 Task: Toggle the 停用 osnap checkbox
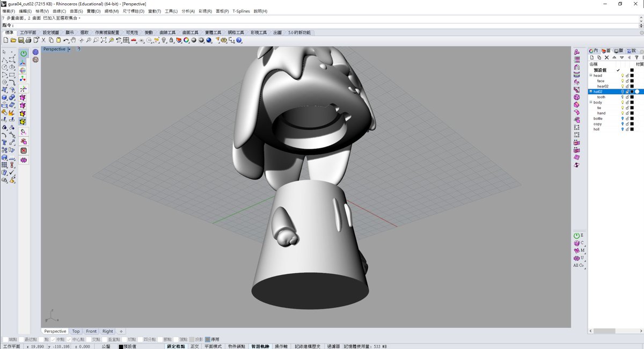(207, 339)
